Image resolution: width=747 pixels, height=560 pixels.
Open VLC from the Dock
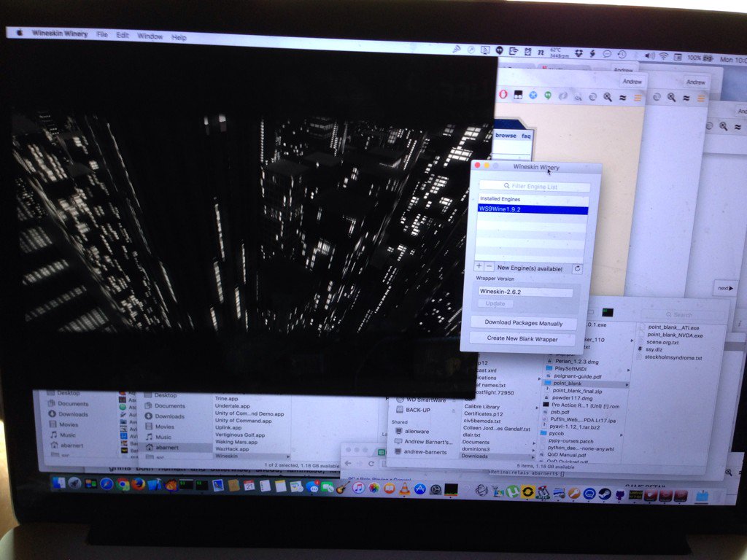click(x=404, y=489)
